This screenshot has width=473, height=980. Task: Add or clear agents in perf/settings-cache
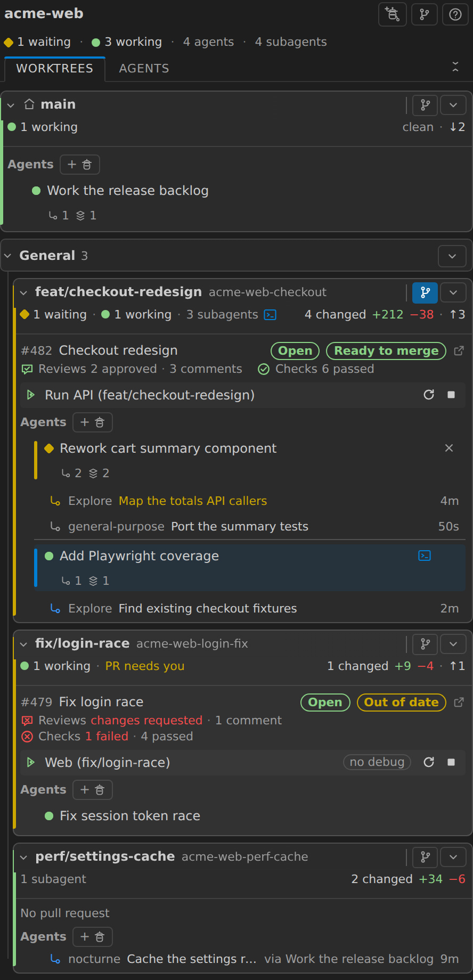pos(93,937)
